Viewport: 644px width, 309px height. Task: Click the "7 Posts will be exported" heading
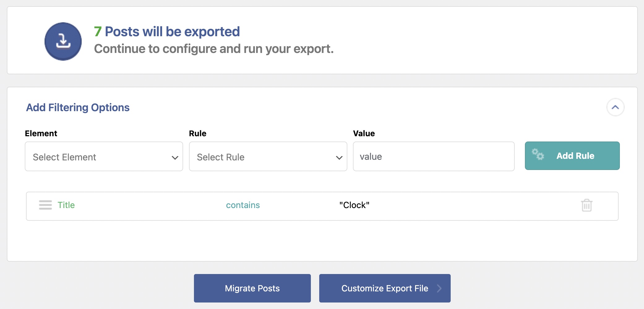[x=167, y=32]
